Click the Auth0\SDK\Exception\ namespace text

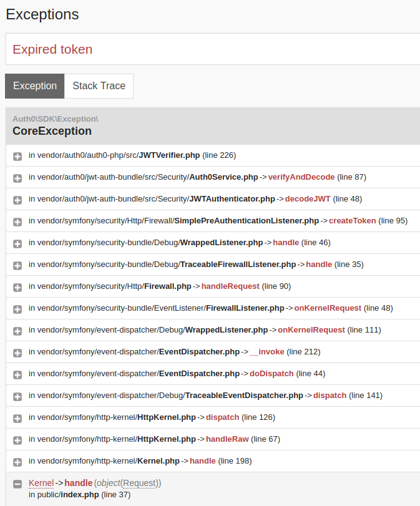click(55, 119)
